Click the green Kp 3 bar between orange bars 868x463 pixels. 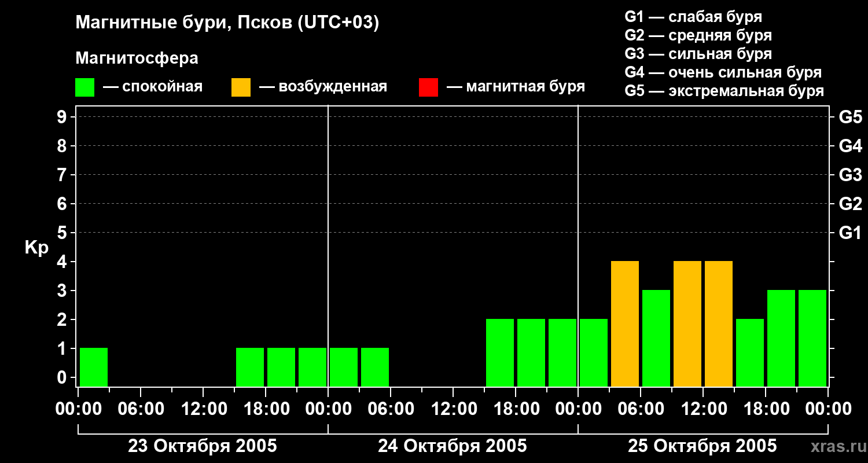coord(656,337)
